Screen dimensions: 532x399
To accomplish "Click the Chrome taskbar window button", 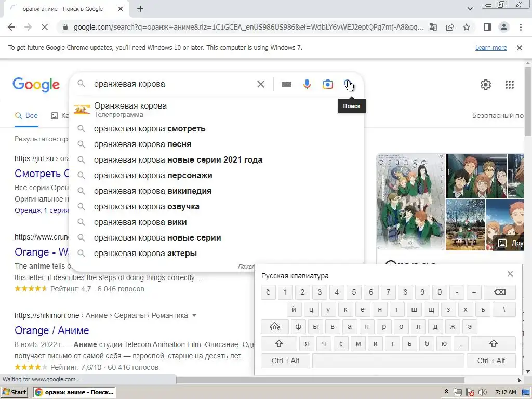I will [x=74, y=392].
